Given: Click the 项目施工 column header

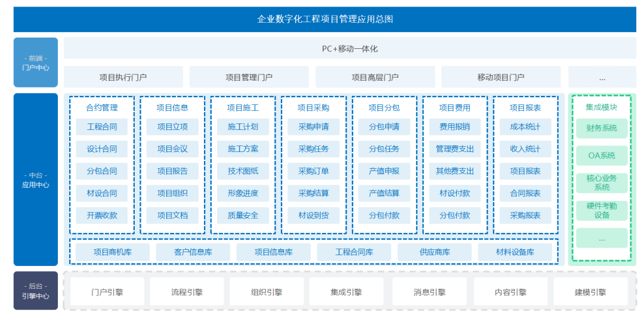Looking at the screenshot, I should pyautogui.click(x=243, y=108).
